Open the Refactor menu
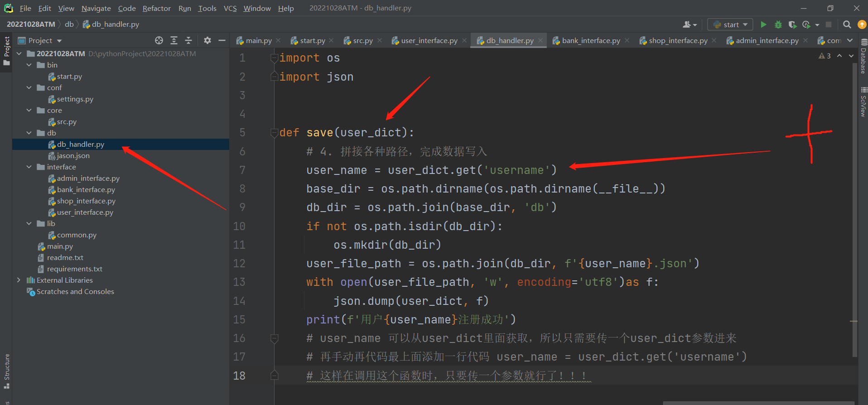 (157, 8)
